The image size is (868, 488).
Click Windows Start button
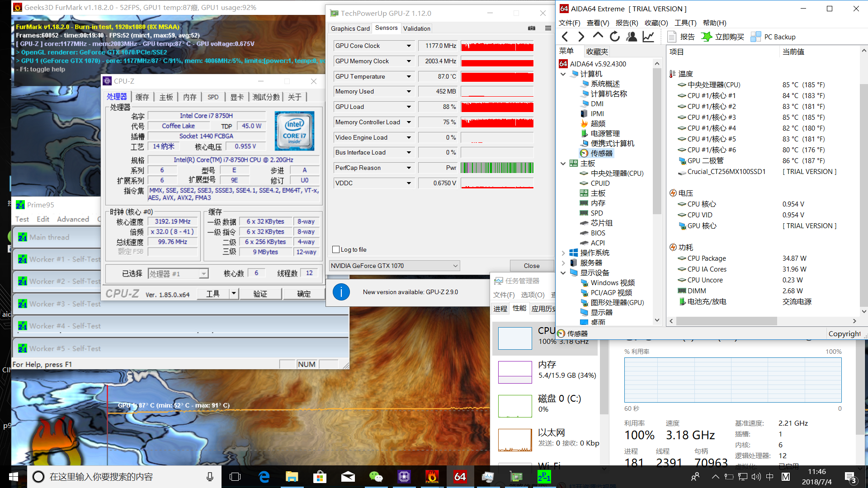click(14, 477)
